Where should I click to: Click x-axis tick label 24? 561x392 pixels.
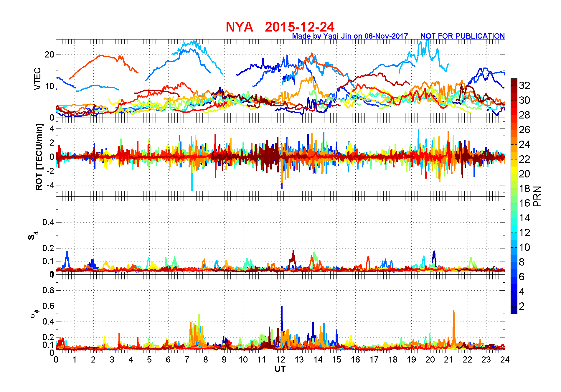(505, 360)
